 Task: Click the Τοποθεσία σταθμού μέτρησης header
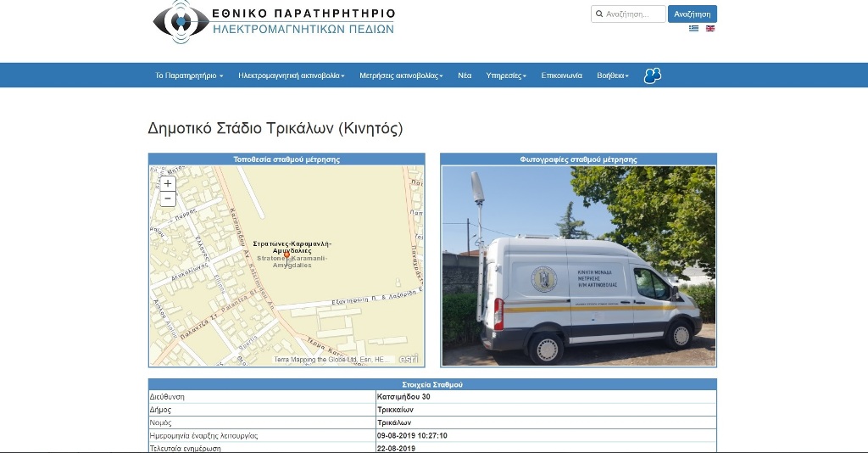tap(287, 159)
